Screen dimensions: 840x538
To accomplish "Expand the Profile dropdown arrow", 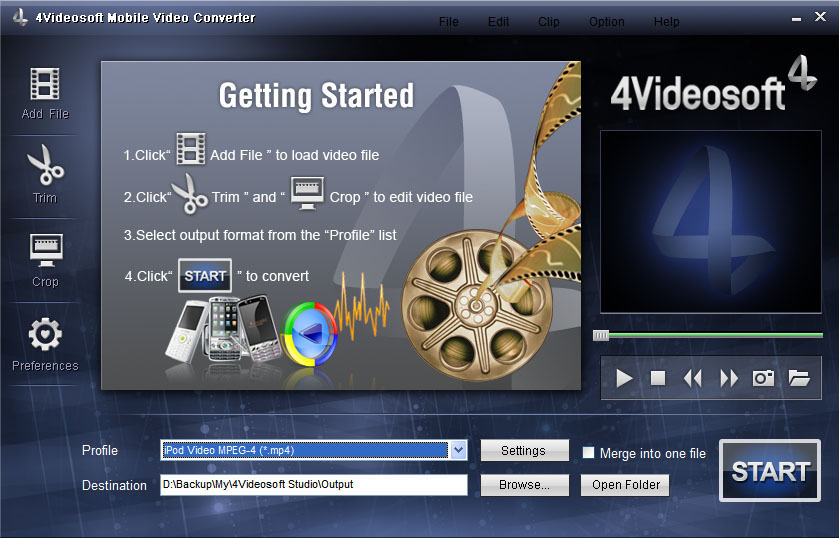I will (x=459, y=450).
